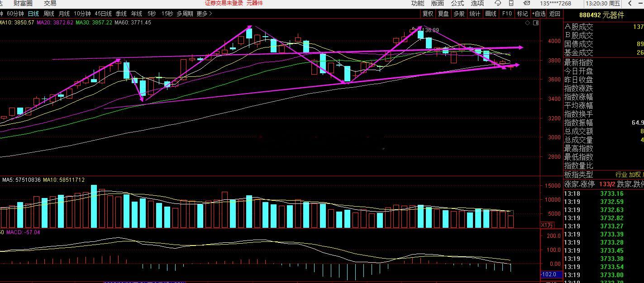Click the 返回 button
The image size is (644, 283).
click(555, 14)
